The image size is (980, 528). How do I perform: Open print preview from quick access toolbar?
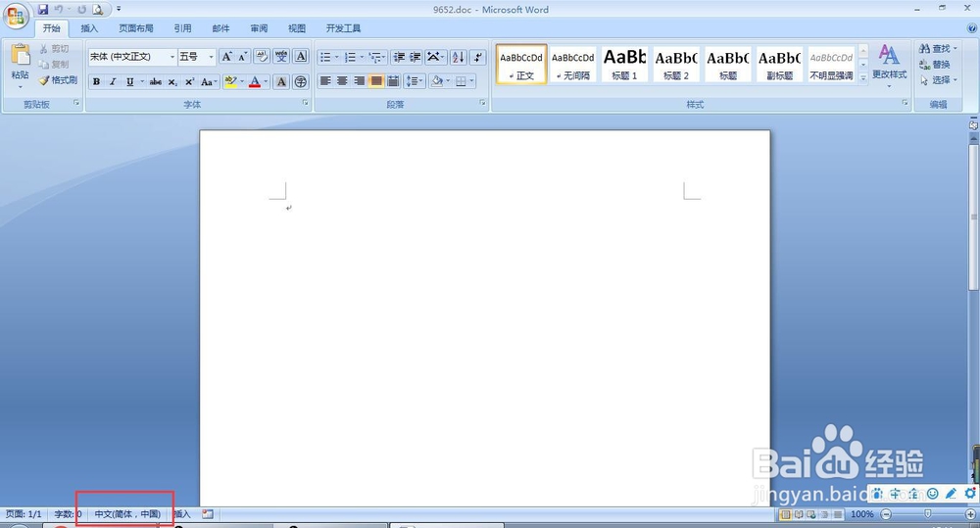pyautogui.click(x=97, y=10)
